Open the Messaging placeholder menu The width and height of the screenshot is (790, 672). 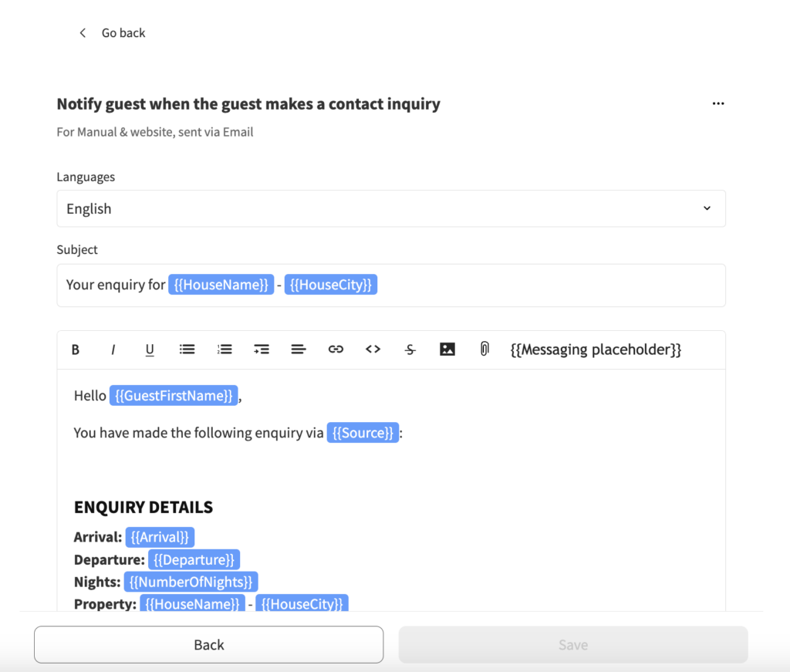point(596,350)
